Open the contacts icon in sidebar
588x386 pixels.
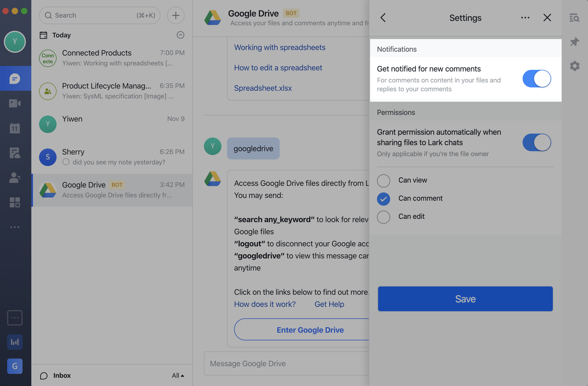point(15,178)
